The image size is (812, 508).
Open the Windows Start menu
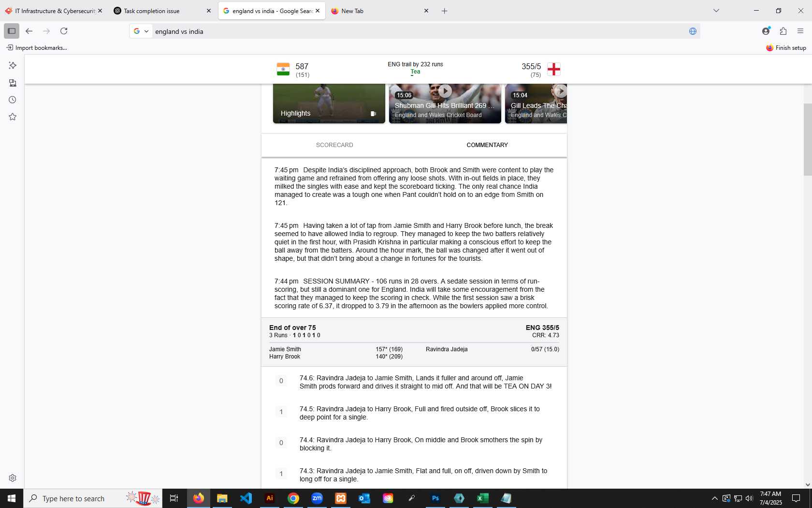[12, 498]
